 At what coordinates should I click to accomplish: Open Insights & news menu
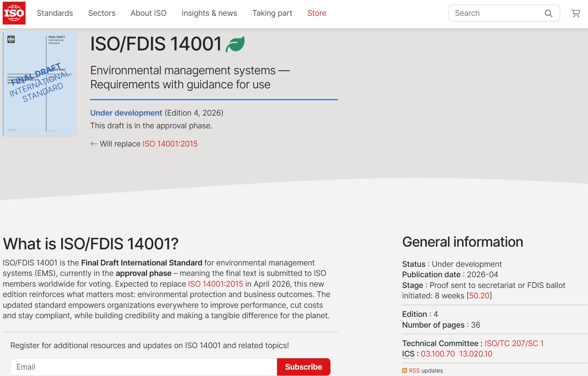[209, 13]
